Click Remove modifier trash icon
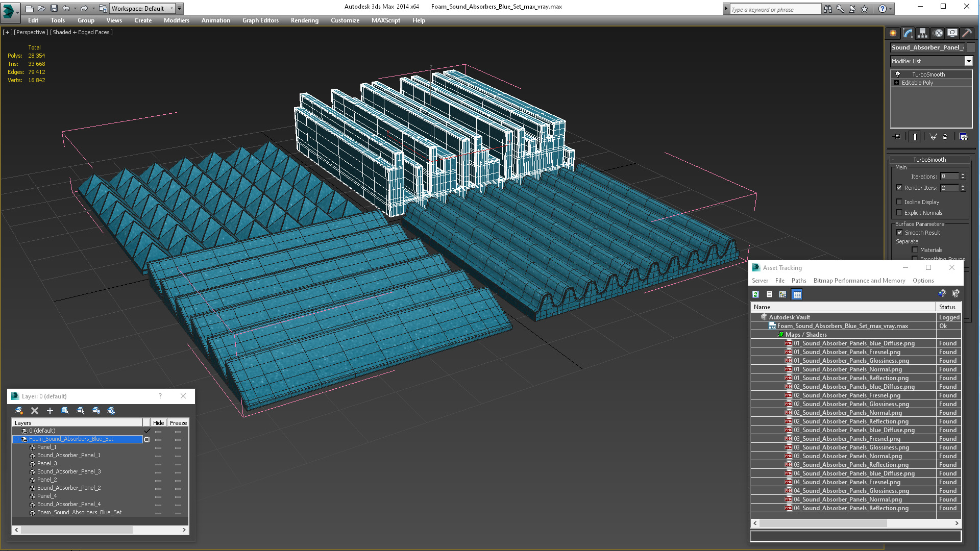This screenshot has height=551, width=980. (x=945, y=137)
